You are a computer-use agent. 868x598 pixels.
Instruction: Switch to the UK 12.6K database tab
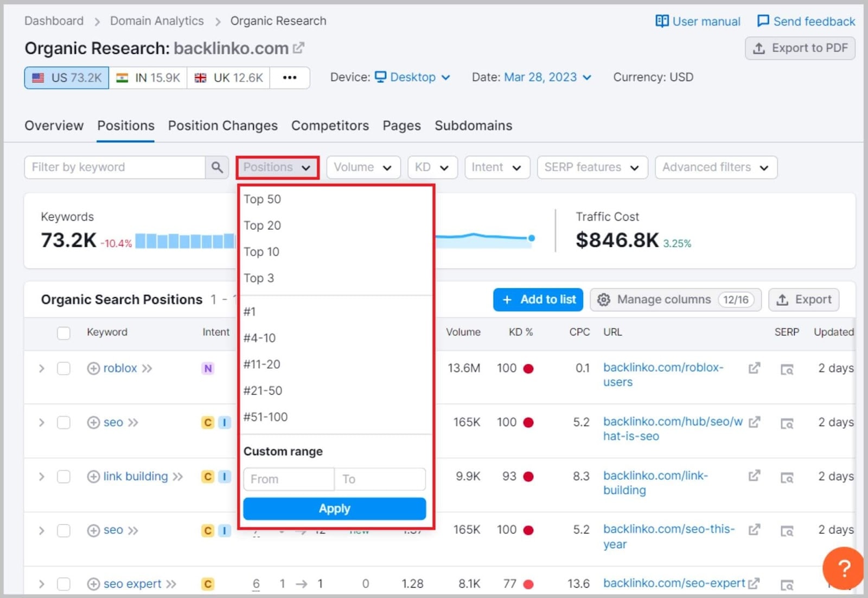tap(228, 78)
